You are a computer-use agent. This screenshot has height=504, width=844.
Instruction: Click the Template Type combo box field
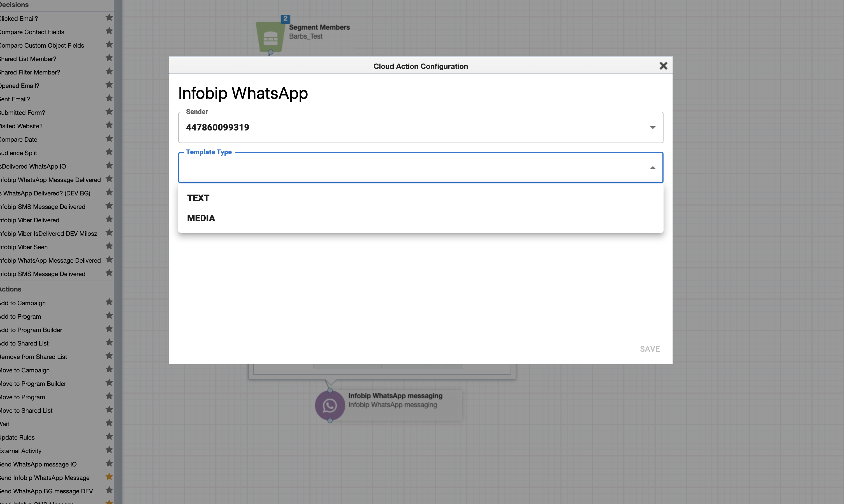[x=408, y=168]
